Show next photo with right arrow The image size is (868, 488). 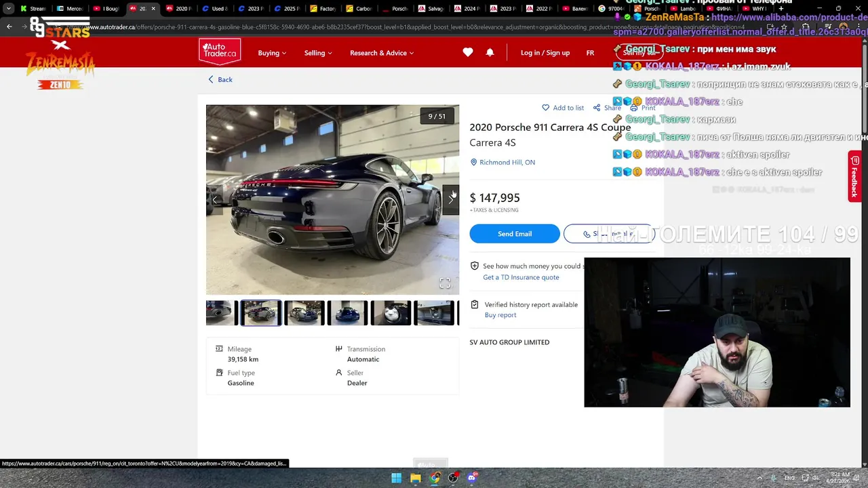(x=451, y=199)
